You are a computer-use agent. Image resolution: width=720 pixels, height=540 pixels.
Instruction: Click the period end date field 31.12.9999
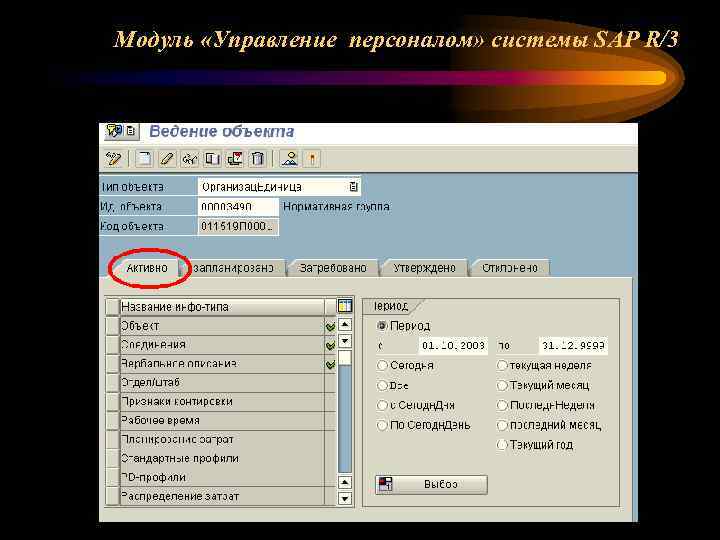573,345
